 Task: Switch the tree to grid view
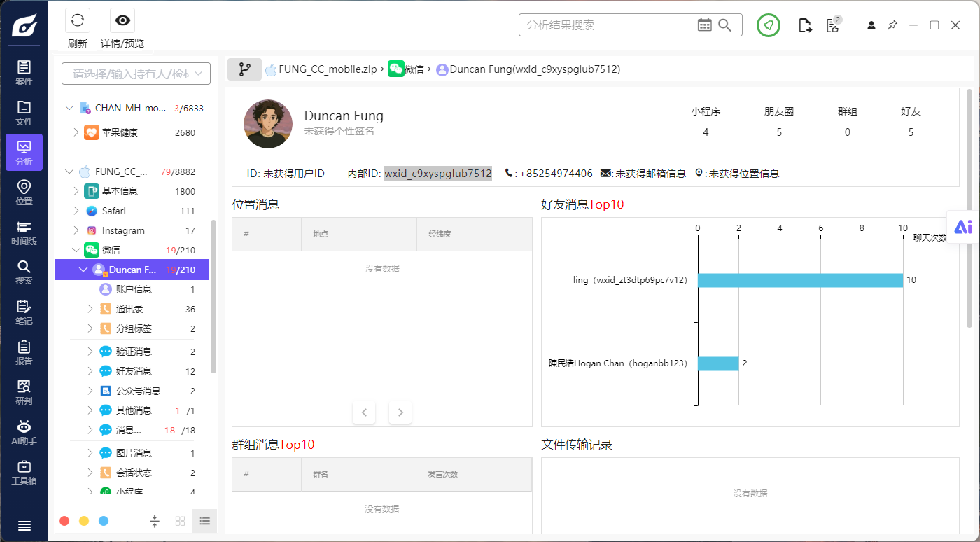181,521
